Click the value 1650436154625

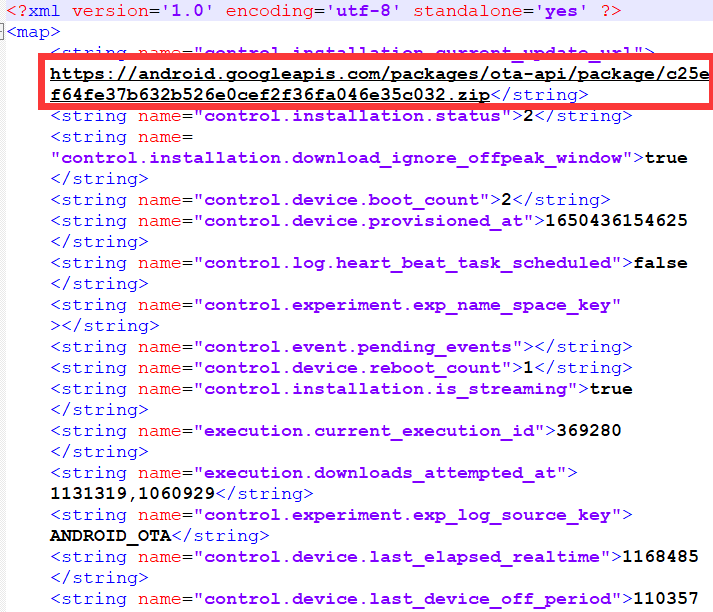coord(616,221)
